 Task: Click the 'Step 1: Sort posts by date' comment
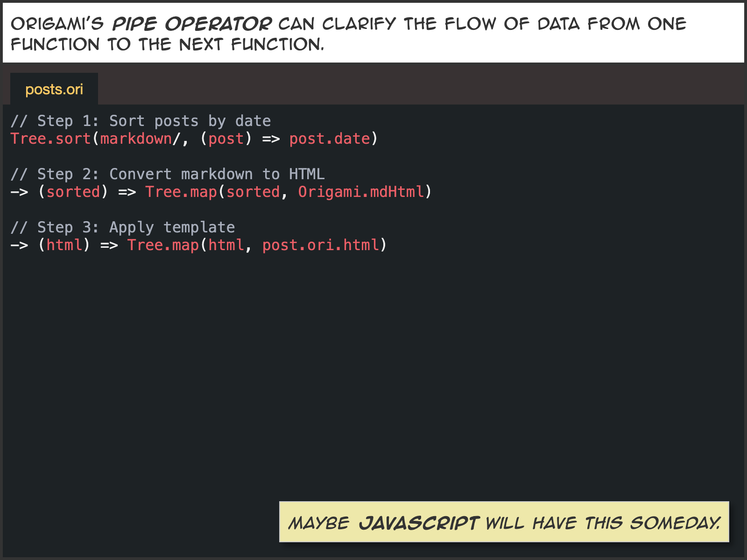click(x=141, y=121)
